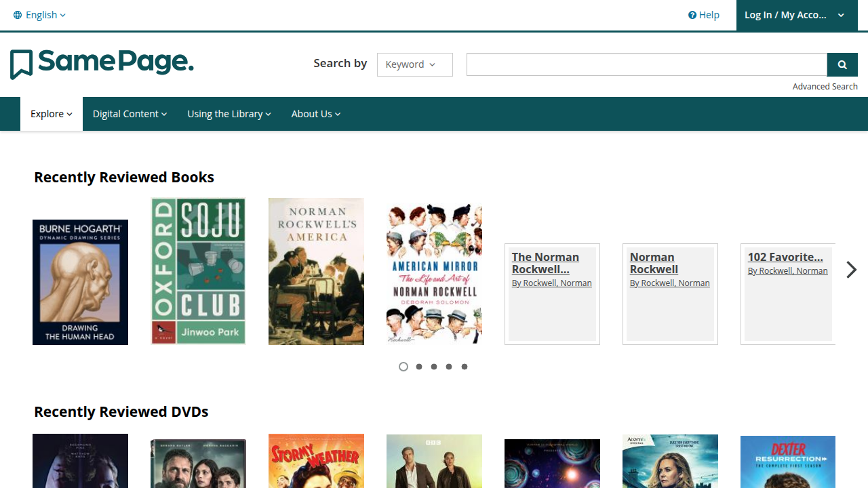868x488 pixels.
Task: Open the Acorn TV original DVD cover
Action: [670, 461]
